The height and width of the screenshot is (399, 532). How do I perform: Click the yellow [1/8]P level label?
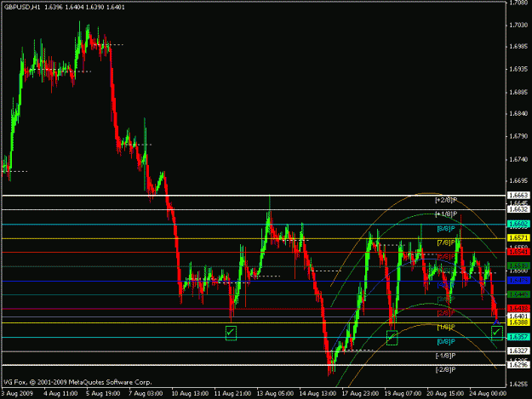446,328
